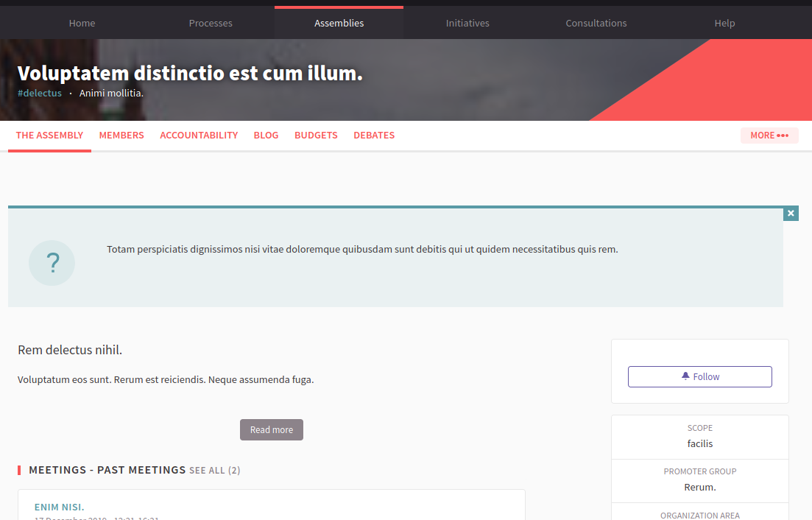Switch to the Members tab
812x520 pixels.
pyautogui.click(x=121, y=136)
